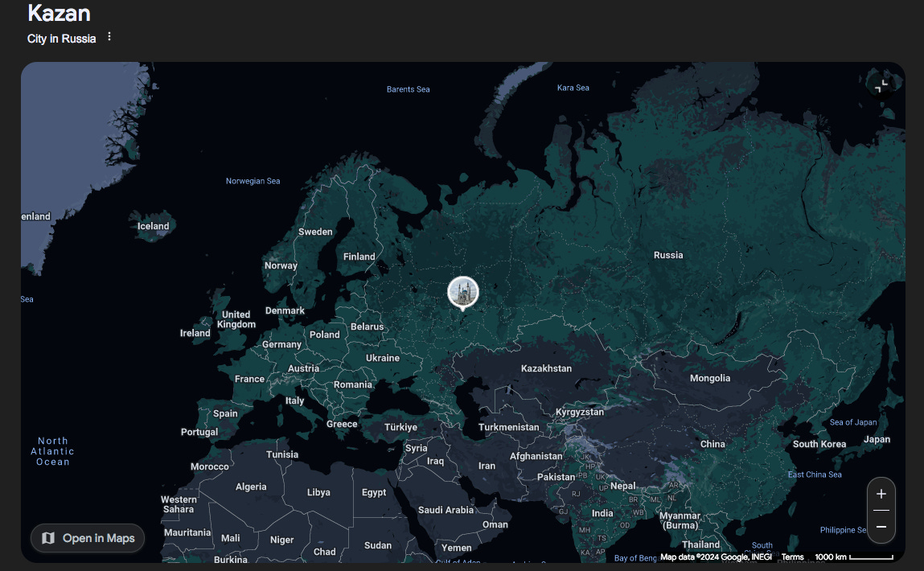Click the Thailand country label
The image size is (924, 571).
click(x=700, y=545)
